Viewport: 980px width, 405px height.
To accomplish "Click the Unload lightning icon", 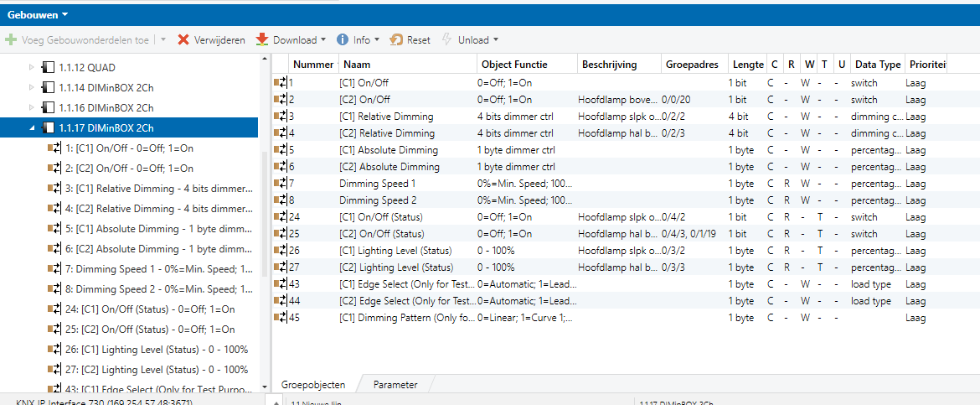I will pyautogui.click(x=447, y=40).
